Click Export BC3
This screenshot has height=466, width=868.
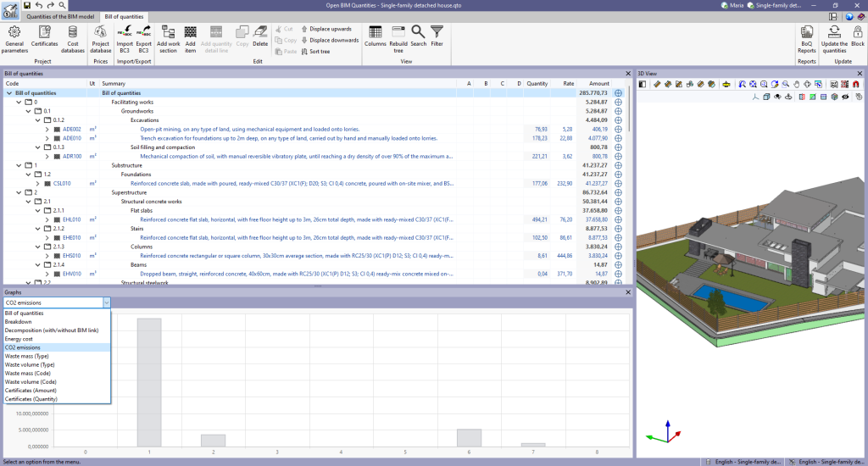coord(143,39)
